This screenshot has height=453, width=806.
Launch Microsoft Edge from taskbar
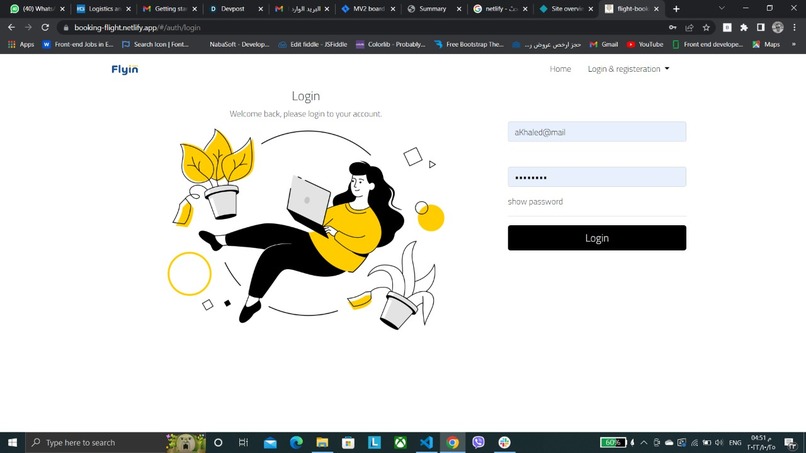click(x=296, y=442)
